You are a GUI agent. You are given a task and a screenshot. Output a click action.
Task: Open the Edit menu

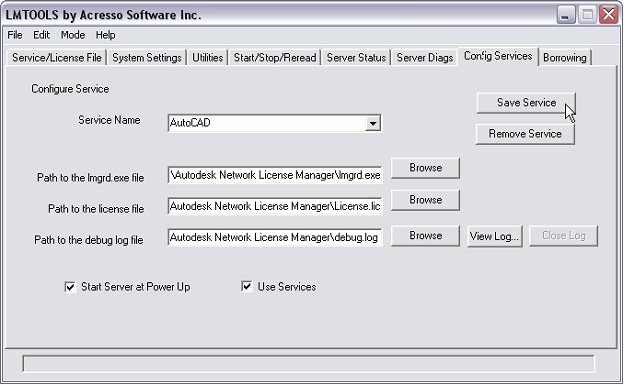coord(41,35)
